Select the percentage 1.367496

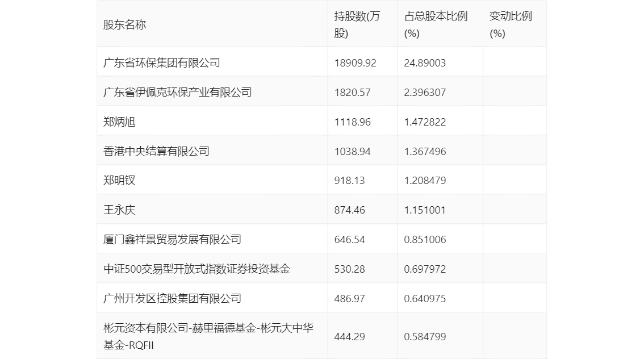coord(425,152)
